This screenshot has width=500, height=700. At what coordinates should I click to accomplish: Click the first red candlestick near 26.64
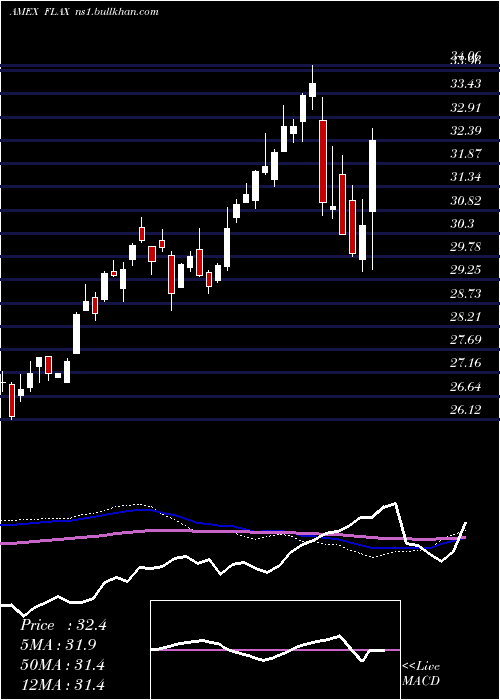tap(12, 400)
